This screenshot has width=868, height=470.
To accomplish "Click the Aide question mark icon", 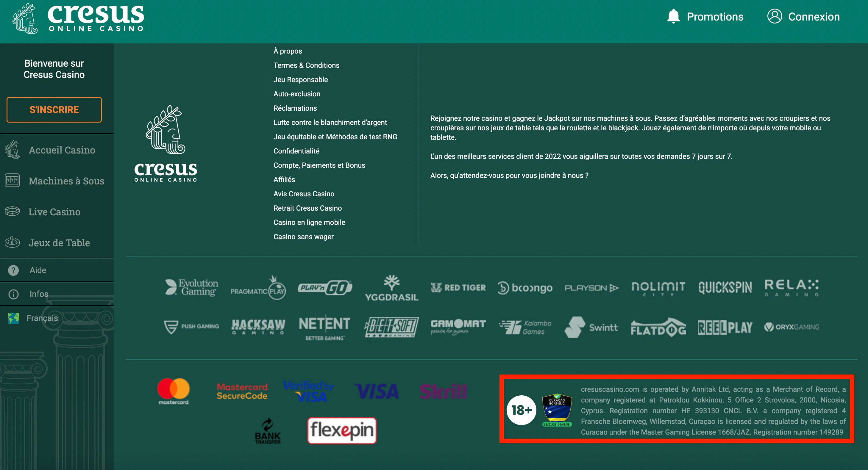I will [x=13, y=270].
